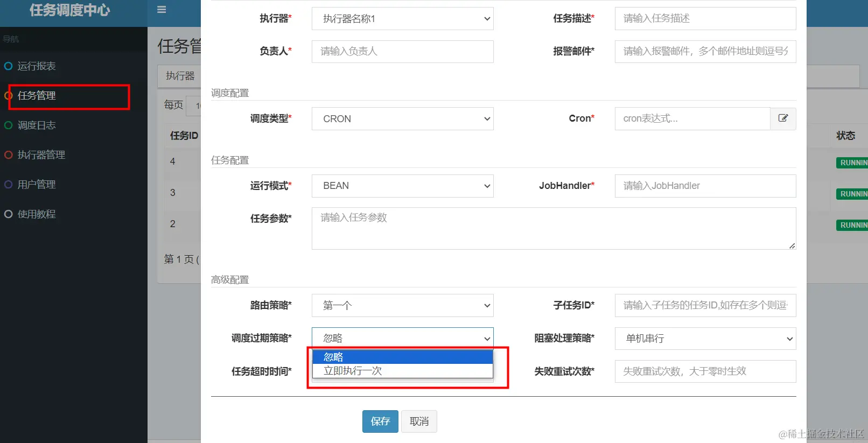Screen dimensions: 868x443
Task: Click the 用户管理 sidebar circle icon
Action: (8, 185)
